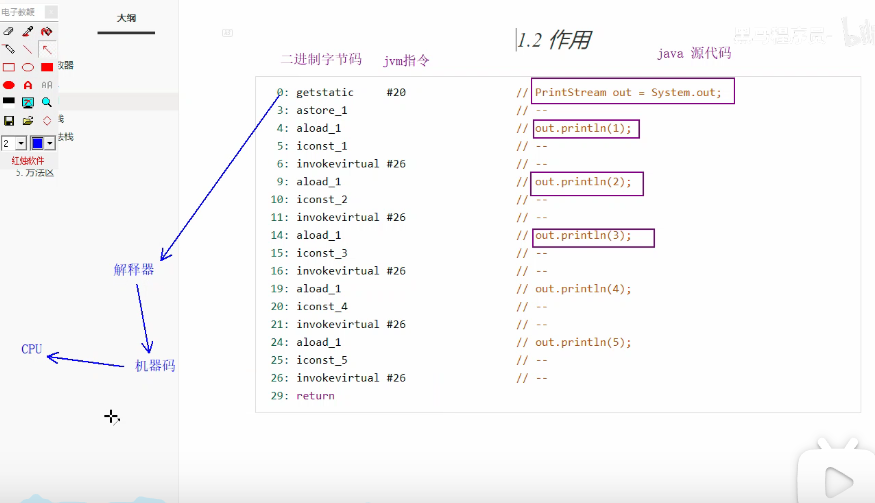
Task: Select the arrow drawing tool
Action: coord(46,49)
